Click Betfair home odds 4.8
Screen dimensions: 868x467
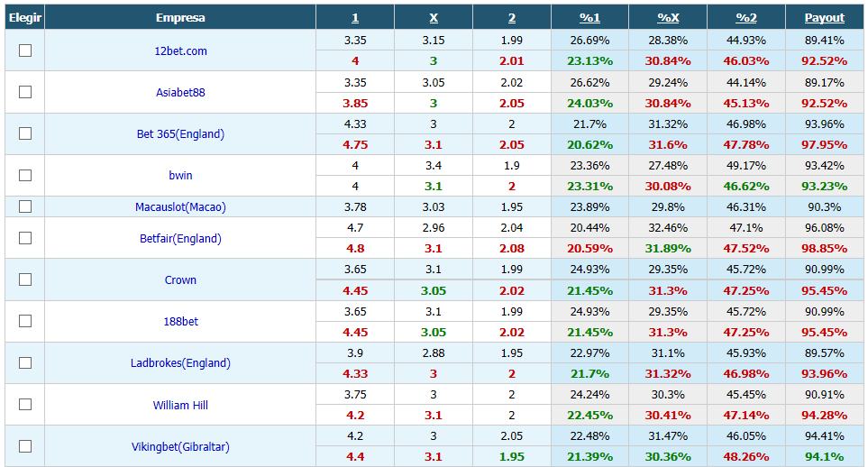coord(355,249)
